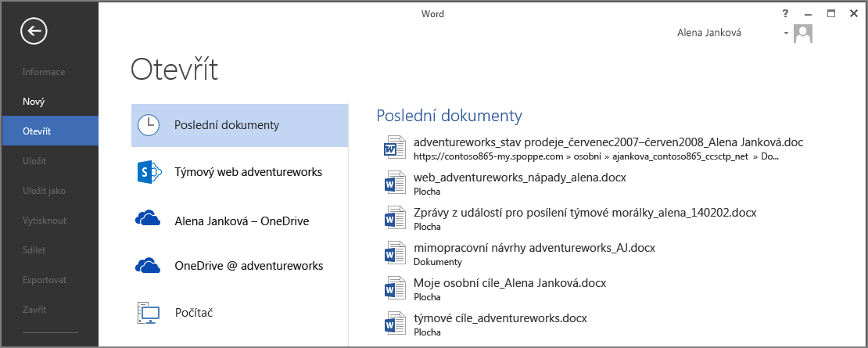Click the Poslední dokumenty heading on right

pos(449,116)
